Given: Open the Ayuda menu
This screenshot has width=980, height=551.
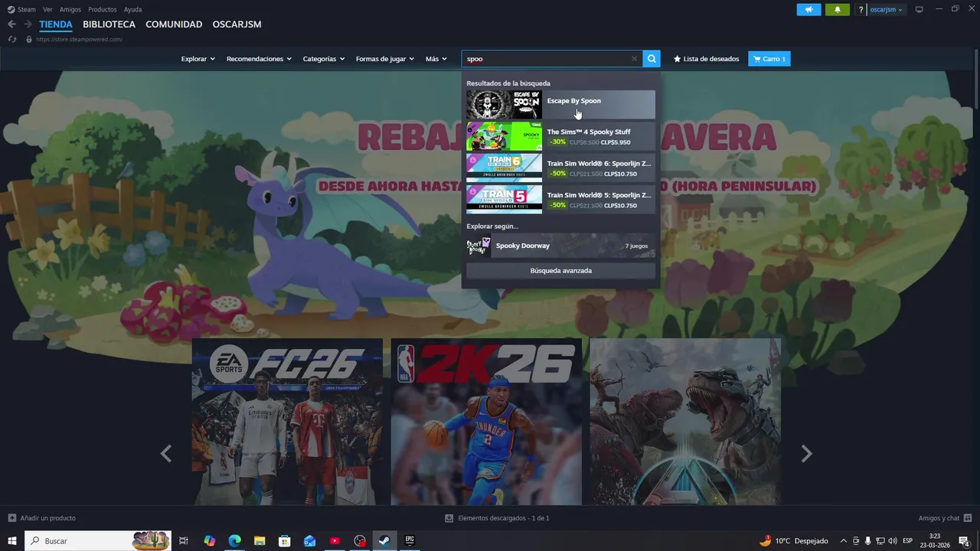Looking at the screenshot, I should click(132, 10).
